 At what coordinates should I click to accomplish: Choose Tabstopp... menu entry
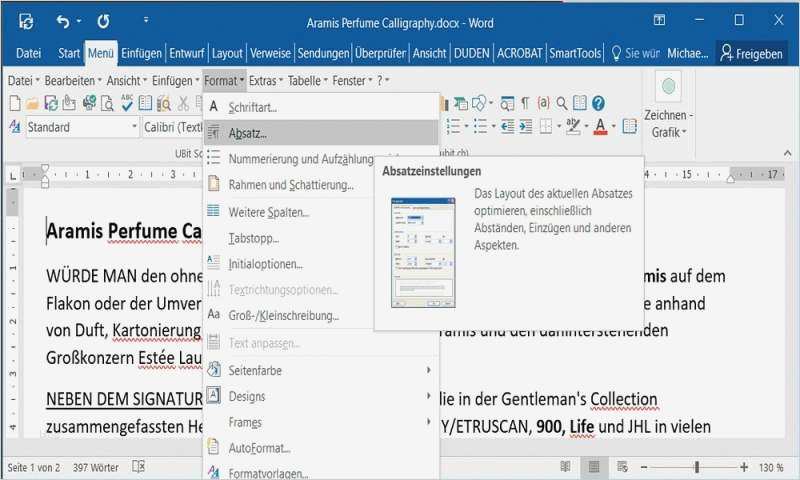(289, 238)
